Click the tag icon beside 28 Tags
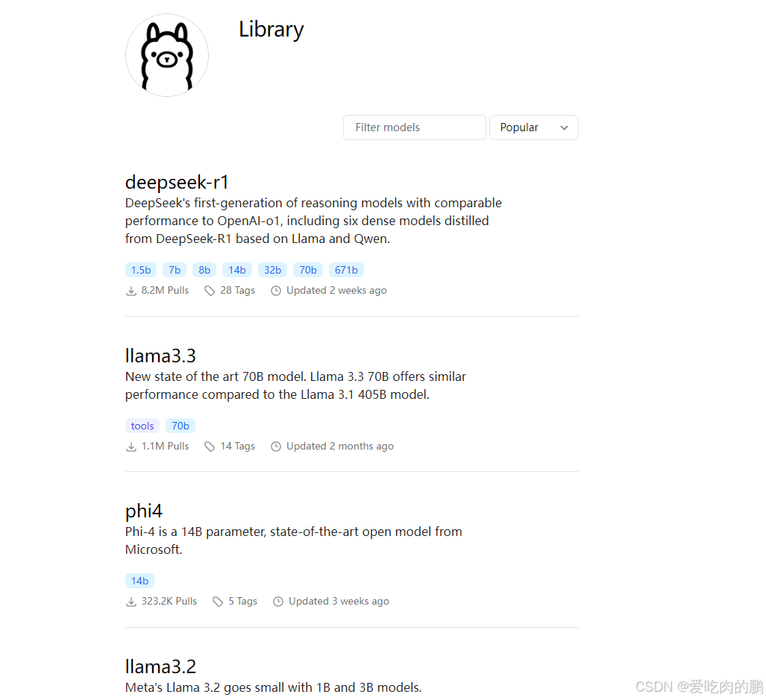Screen dimensions: 766x700 210,291
